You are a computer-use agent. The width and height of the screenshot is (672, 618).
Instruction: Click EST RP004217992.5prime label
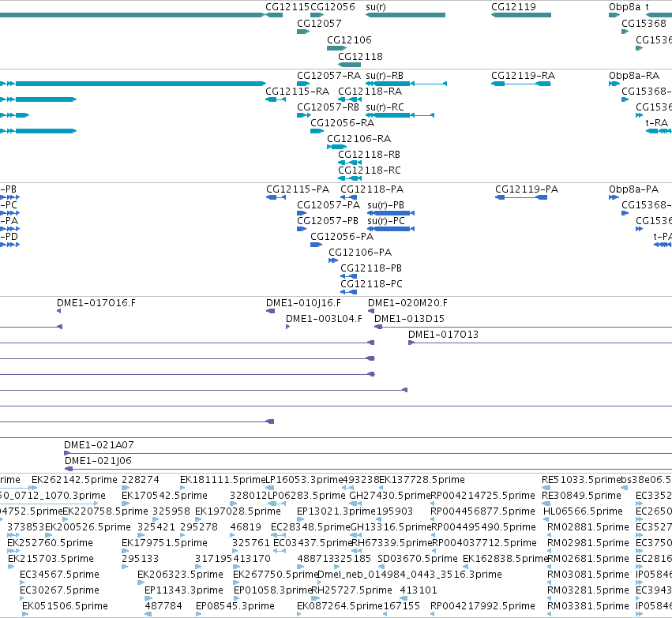click(x=482, y=607)
